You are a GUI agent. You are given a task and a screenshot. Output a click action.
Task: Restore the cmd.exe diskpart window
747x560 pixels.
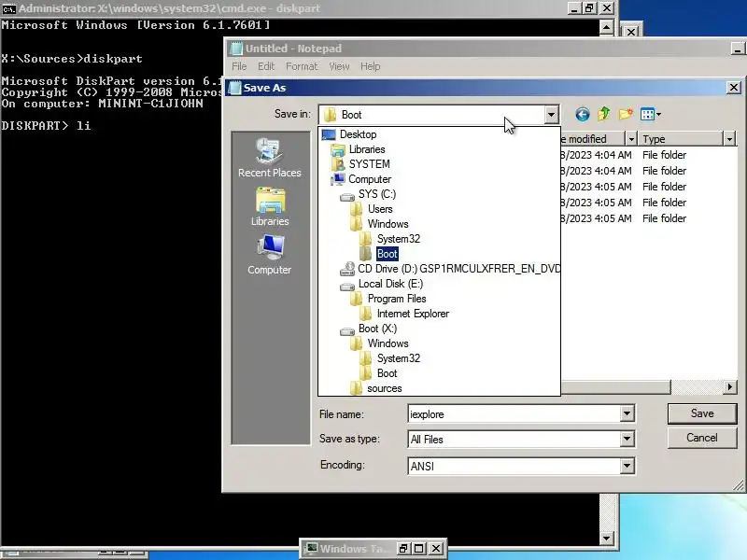(x=590, y=8)
